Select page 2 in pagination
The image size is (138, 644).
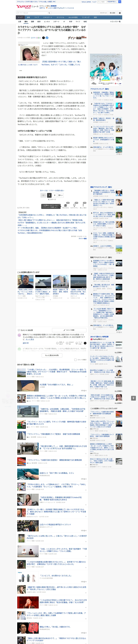pos(55,195)
